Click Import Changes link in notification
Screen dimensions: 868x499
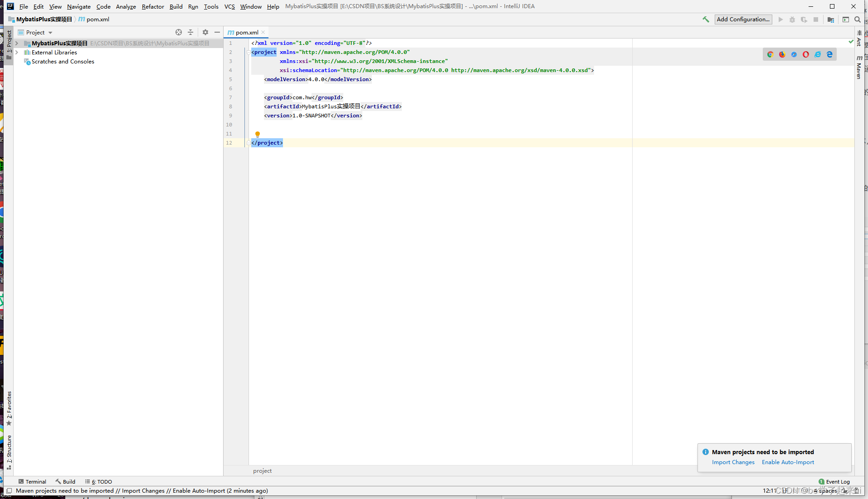point(733,462)
